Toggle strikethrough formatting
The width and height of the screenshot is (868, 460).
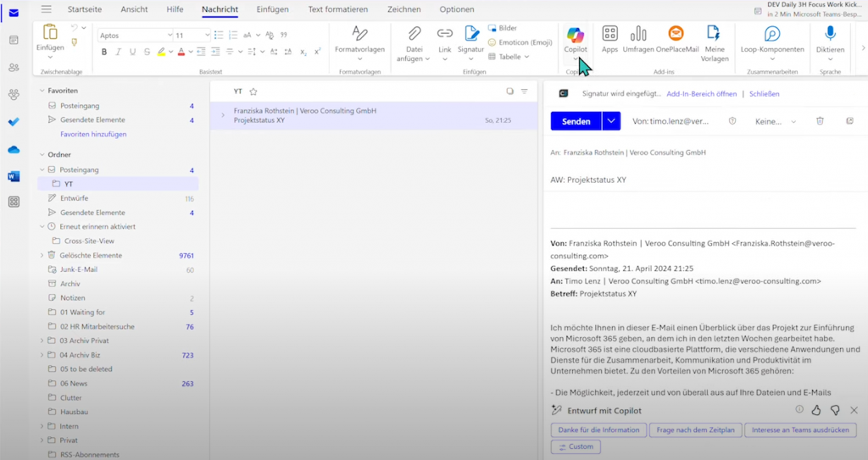pyautogui.click(x=147, y=52)
